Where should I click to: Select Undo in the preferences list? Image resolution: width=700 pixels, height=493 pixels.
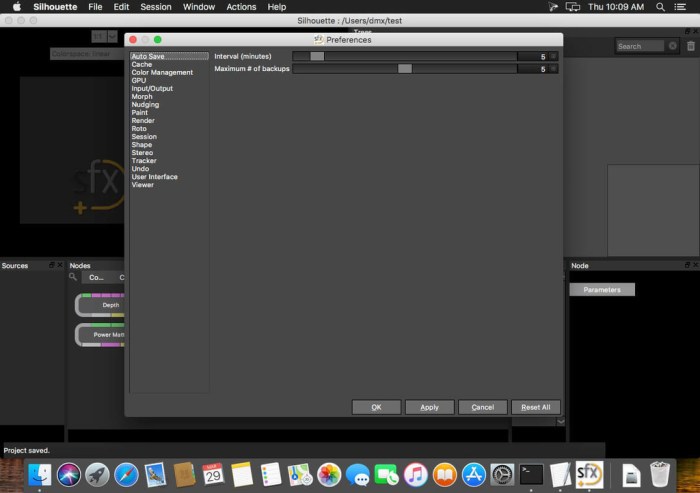[x=140, y=169]
